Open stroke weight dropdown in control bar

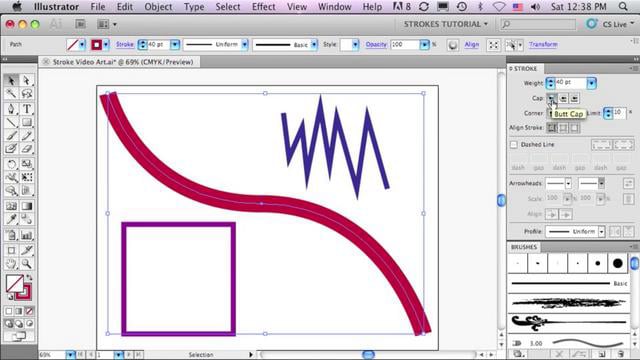[x=175, y=44]
